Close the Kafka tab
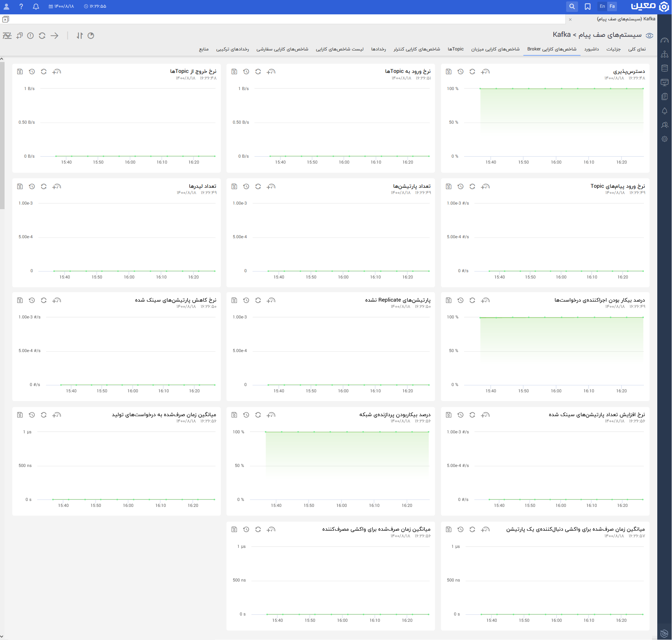The height and width of the screenshot is (640, 672). point(570,19)
